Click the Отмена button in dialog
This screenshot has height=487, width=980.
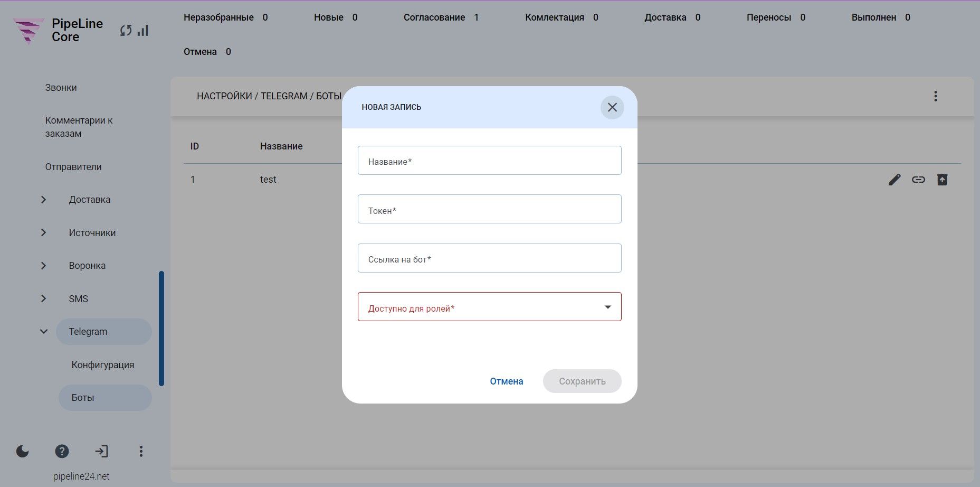507,381
